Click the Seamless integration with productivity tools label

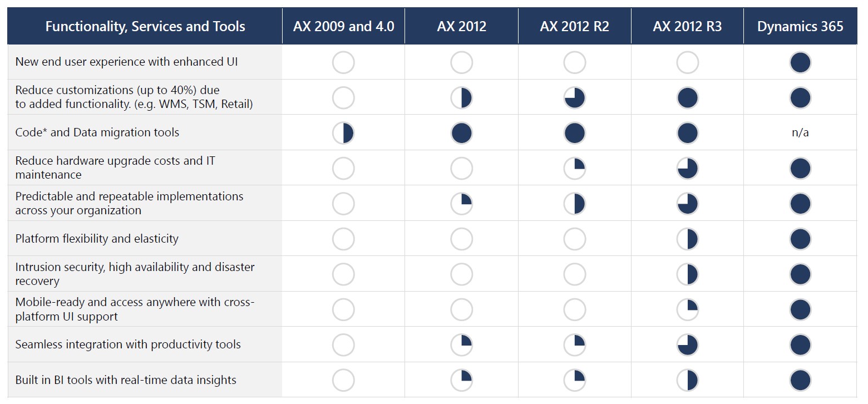128,344
